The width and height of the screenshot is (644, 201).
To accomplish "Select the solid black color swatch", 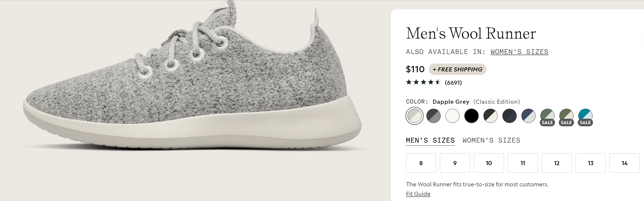I will pos(471,116).
